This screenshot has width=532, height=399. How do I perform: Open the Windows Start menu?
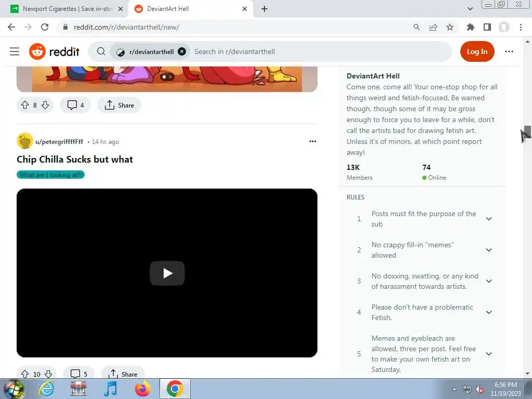tap(14, 389)
